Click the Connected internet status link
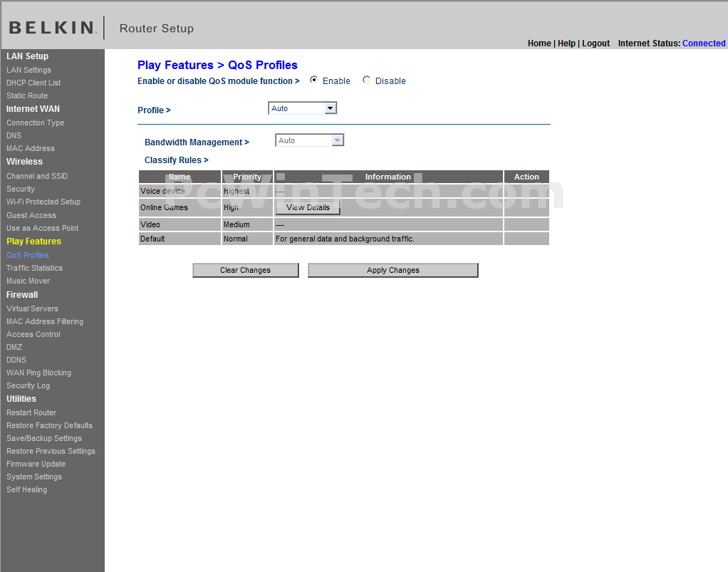 704,43
